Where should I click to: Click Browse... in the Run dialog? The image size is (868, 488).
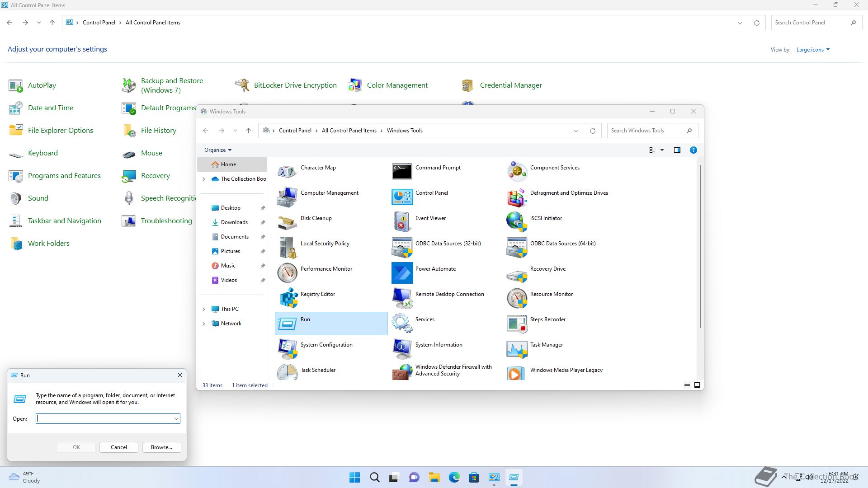[161, 447]
